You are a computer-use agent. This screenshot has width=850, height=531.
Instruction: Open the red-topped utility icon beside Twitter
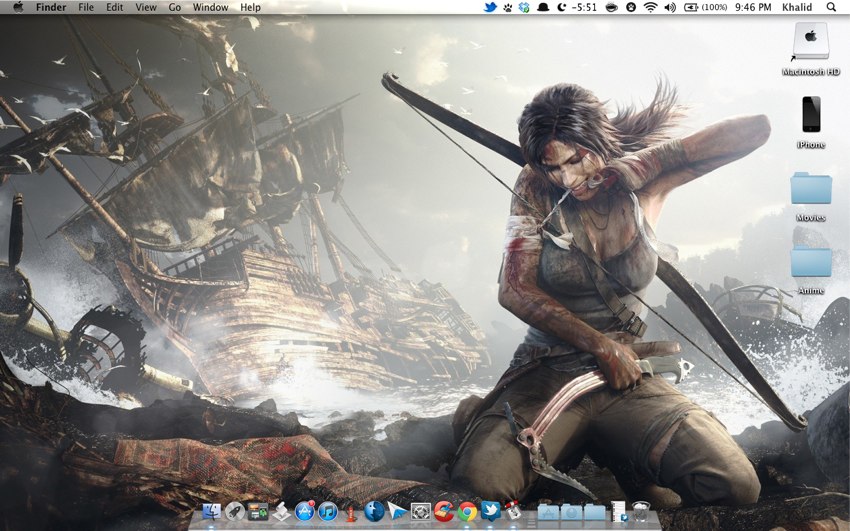(513, 511)
